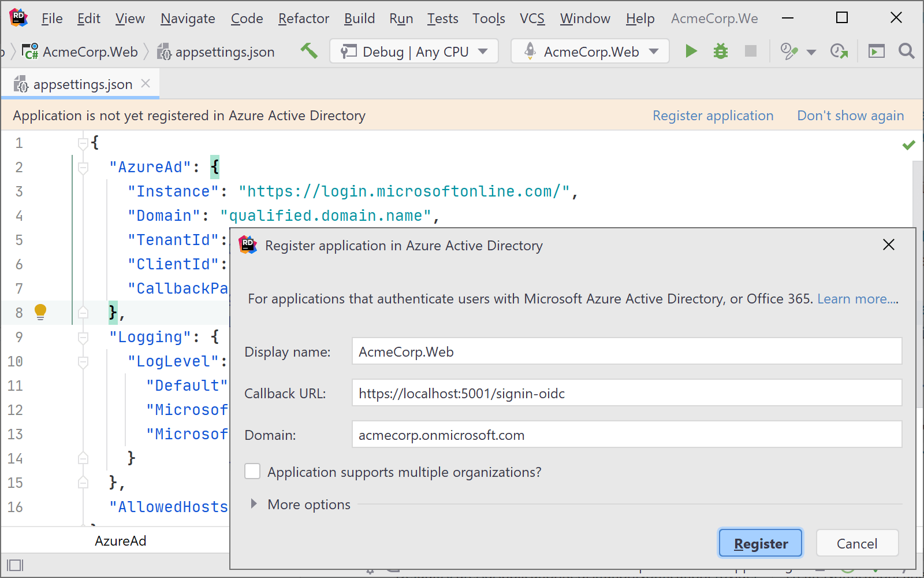
Task: Click the green inspection checkmark icon
Action: 908,144
